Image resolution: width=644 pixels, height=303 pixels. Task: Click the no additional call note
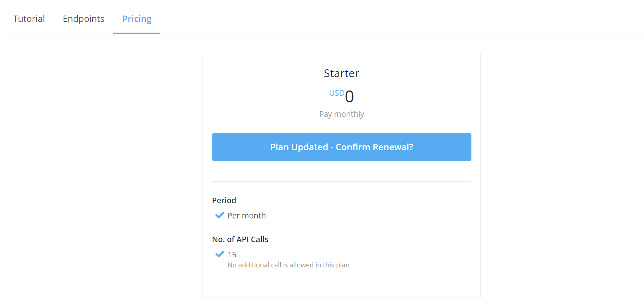(288, 265)
